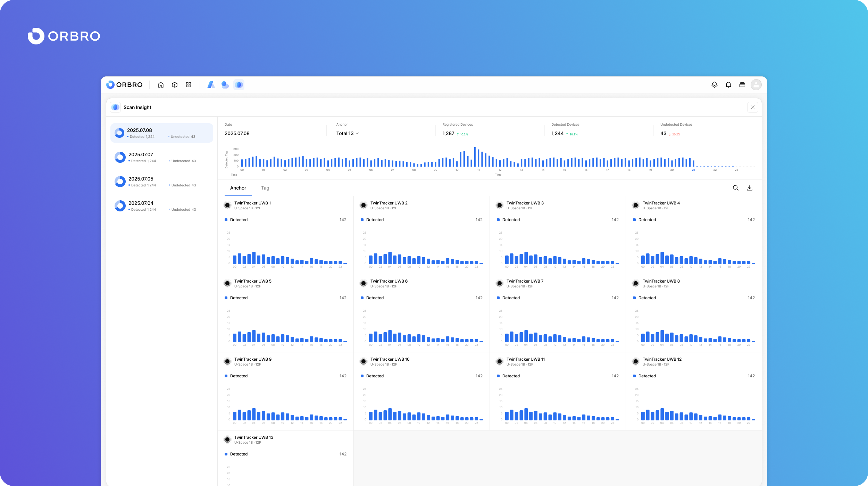Close the Scan Insight panel
Viewport: 868px width, 486px height.
[x=752, y=107]
